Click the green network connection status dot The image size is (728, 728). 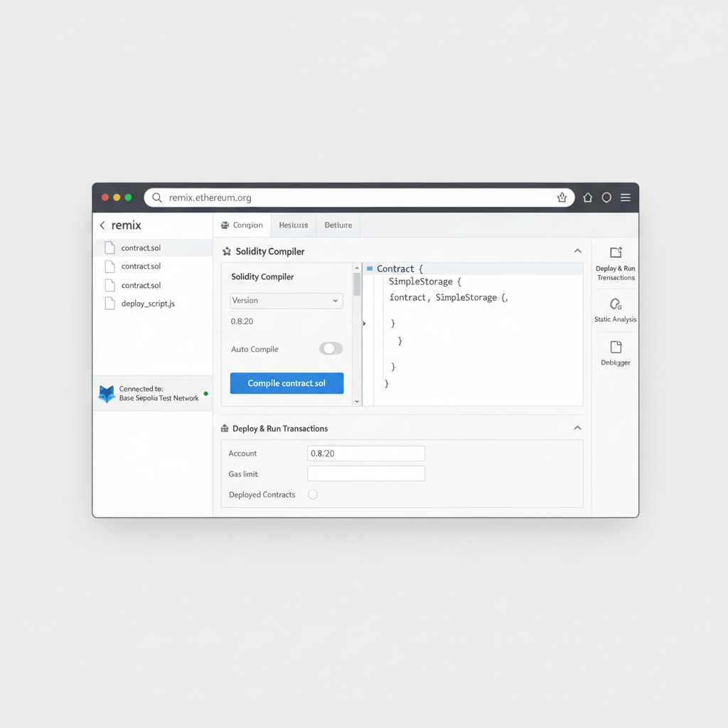[206, 392]
